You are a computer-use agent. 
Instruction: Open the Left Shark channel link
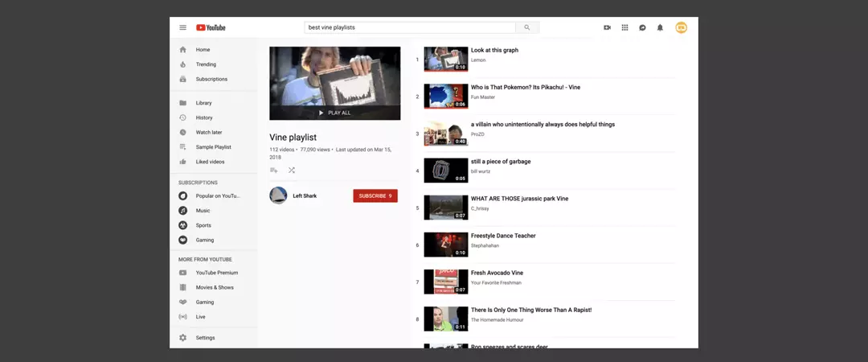[x=305, y=195]
